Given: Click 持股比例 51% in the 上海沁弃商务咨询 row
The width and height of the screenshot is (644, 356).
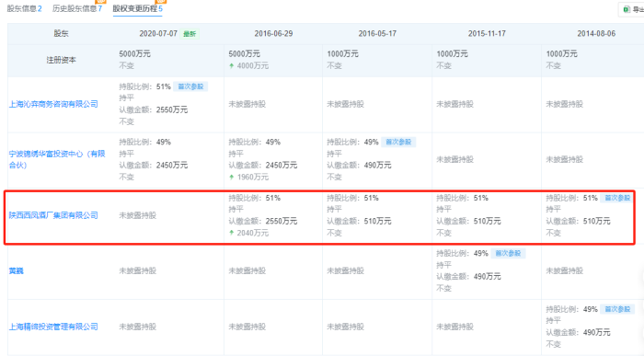Looking at the screenshot, I should pyautogui.click(x=145, y=86).
